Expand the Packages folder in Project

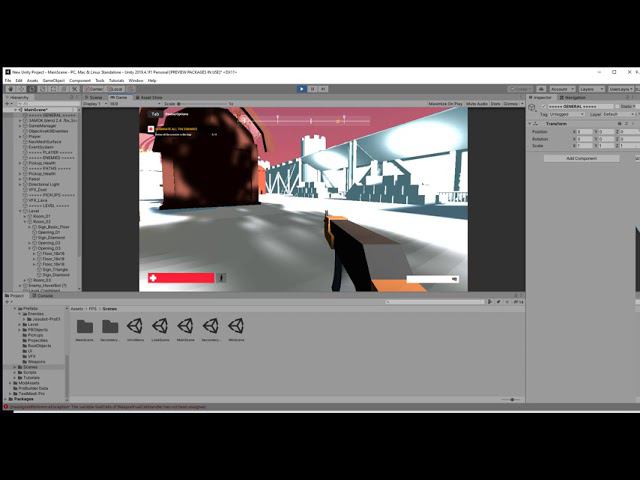(x=6, y=399)
